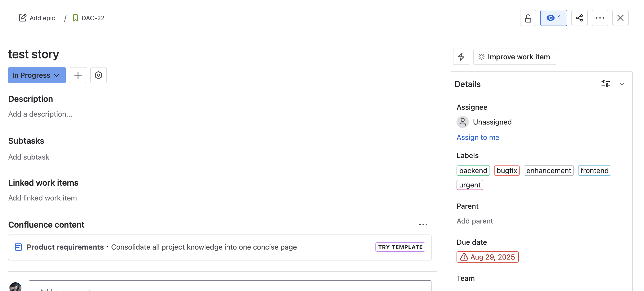Open the three-dot actions menu at top
The image size is (644, 291).
[600, 18]
